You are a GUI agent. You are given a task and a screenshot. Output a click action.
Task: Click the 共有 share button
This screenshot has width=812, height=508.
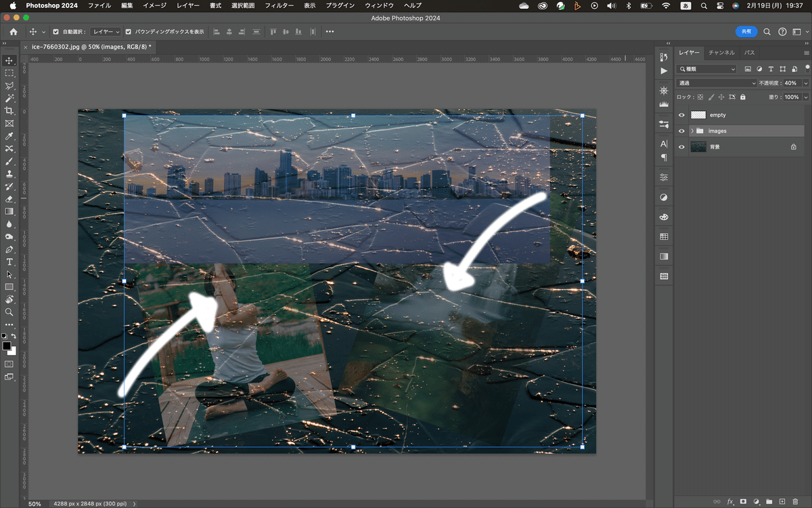[746, 32]
